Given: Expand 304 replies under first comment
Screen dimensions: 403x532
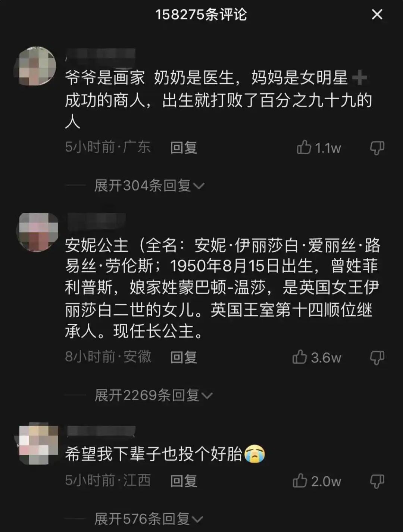Looking at the screenshot, I should (149, 186).
